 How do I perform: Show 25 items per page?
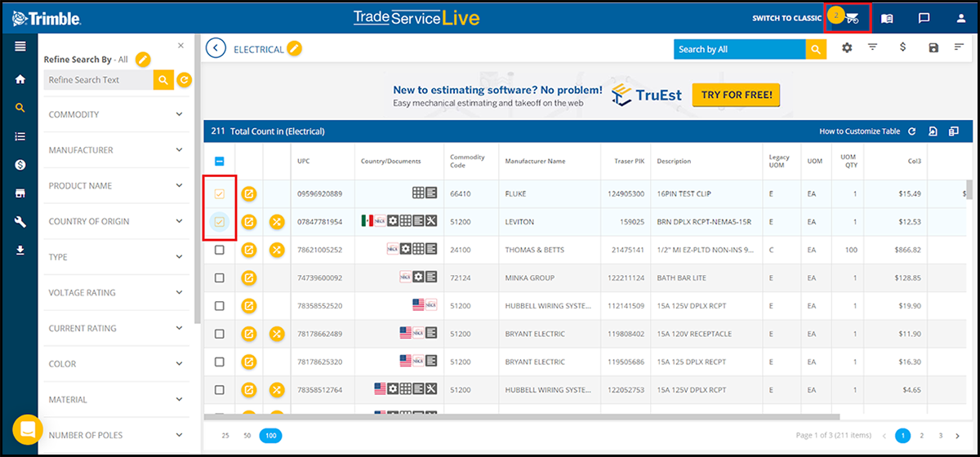[x=225, y=436]
